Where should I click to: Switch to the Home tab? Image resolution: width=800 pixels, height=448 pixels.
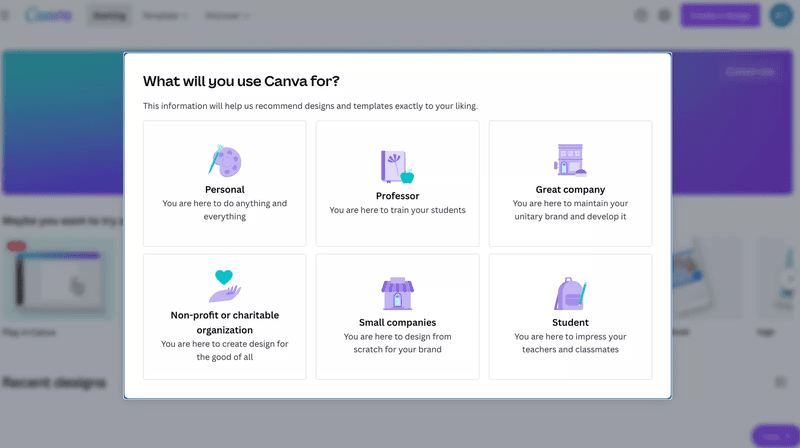pos(109,16)
